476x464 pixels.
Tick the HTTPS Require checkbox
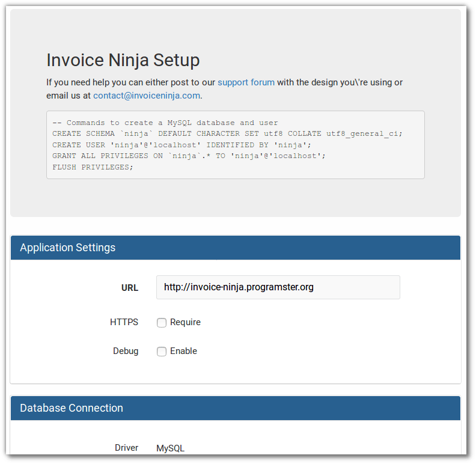162,323
